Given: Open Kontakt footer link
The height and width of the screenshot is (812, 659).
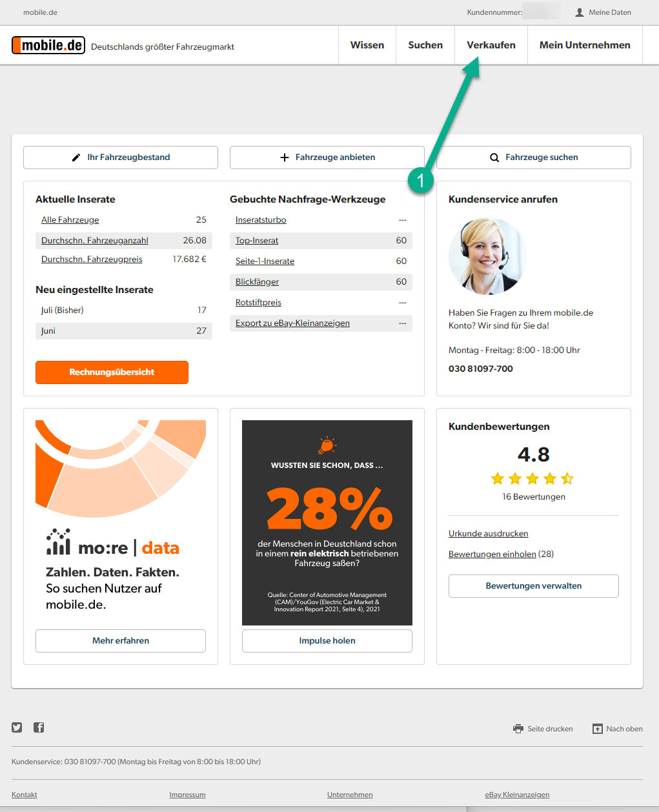Looking at the screenshot, I should pos(25,795).
